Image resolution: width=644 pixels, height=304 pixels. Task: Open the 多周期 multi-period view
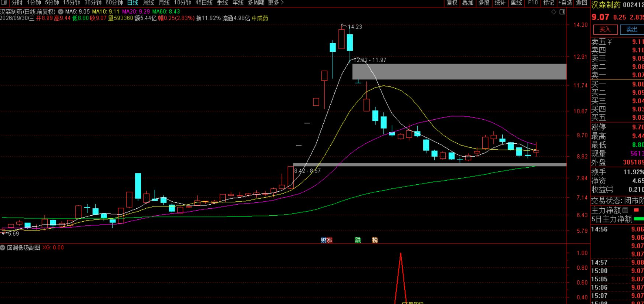click(256, 3)
